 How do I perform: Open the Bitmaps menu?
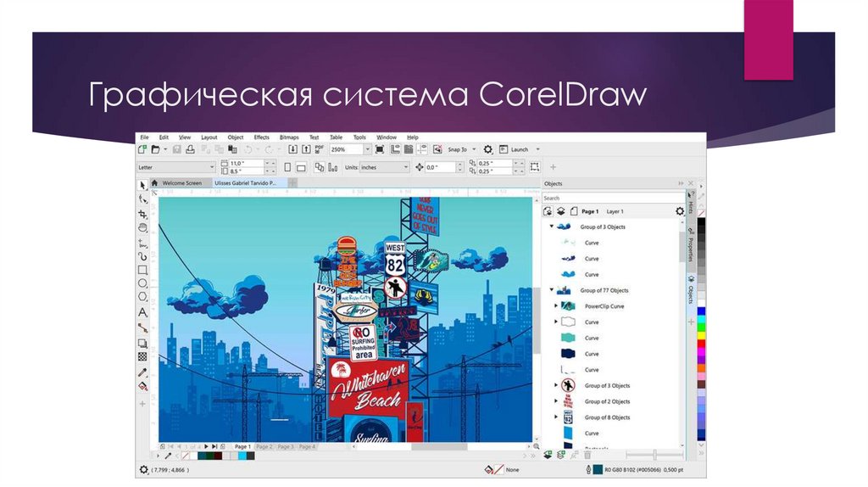(289, 137)
